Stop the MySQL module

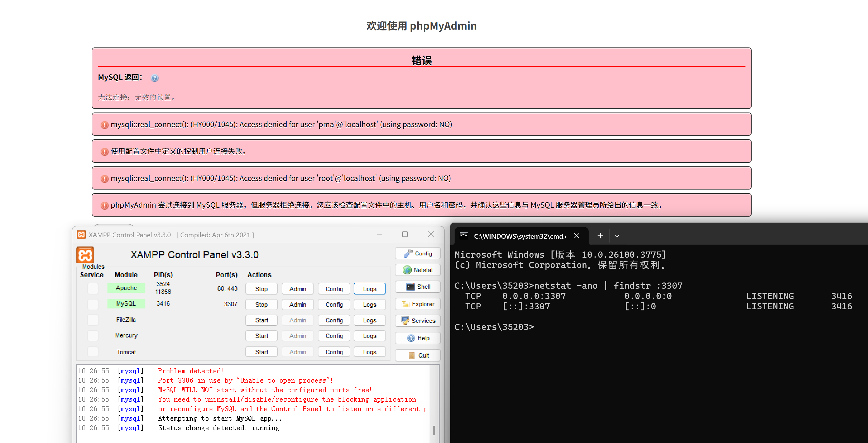pyautogui.click(x=261, y=305)
